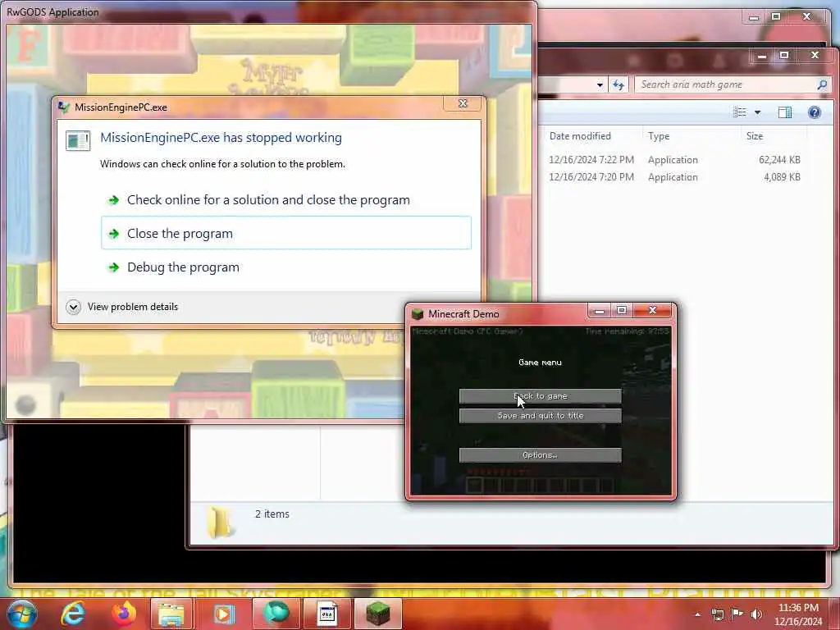Click the RwGODS Application title bar
Screen dimensions: 840x630
point(268,11)
